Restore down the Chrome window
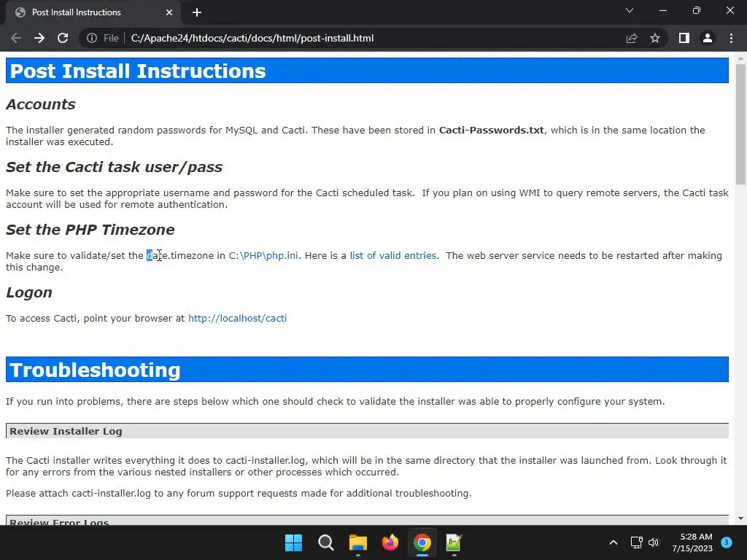Viewport: 747px width, 560px height. point(697,10)
